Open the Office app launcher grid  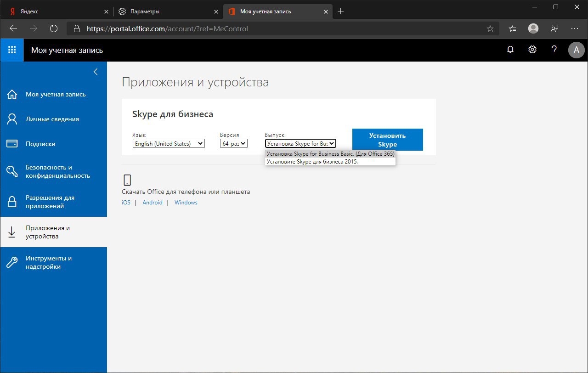pyautogui.click(x=12, y=50)
